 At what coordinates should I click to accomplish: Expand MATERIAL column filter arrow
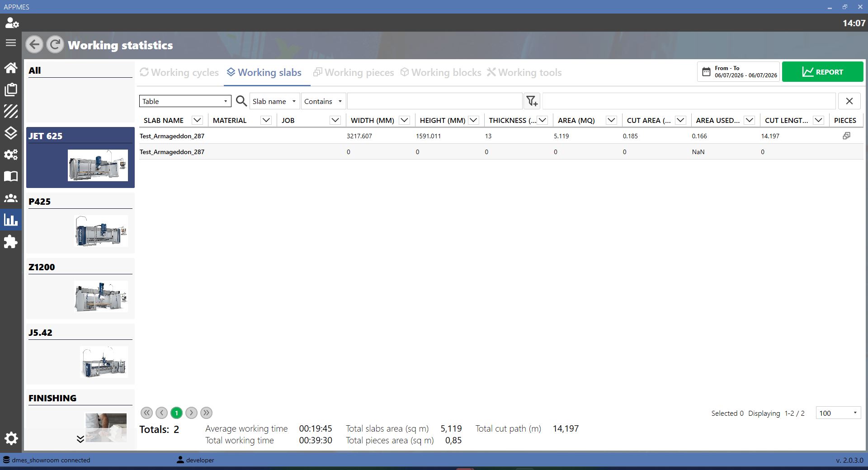[266, 120]
